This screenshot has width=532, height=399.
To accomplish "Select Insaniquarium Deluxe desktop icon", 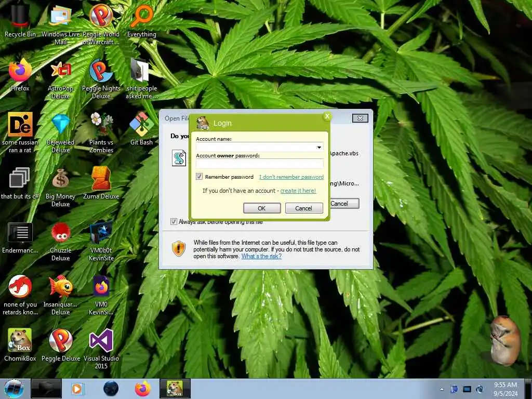I will pyautogui.click(x=60, y=295).
